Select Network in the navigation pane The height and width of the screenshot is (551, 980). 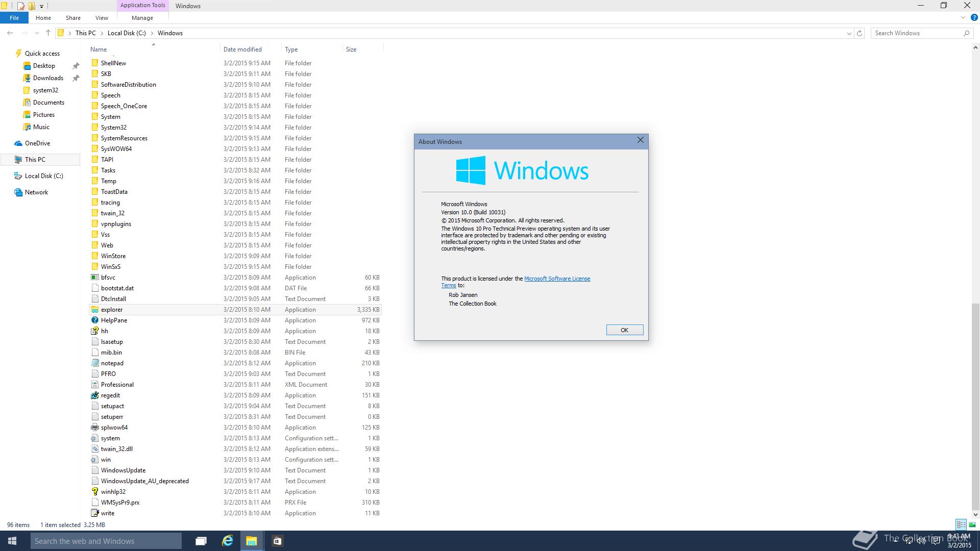36,192
